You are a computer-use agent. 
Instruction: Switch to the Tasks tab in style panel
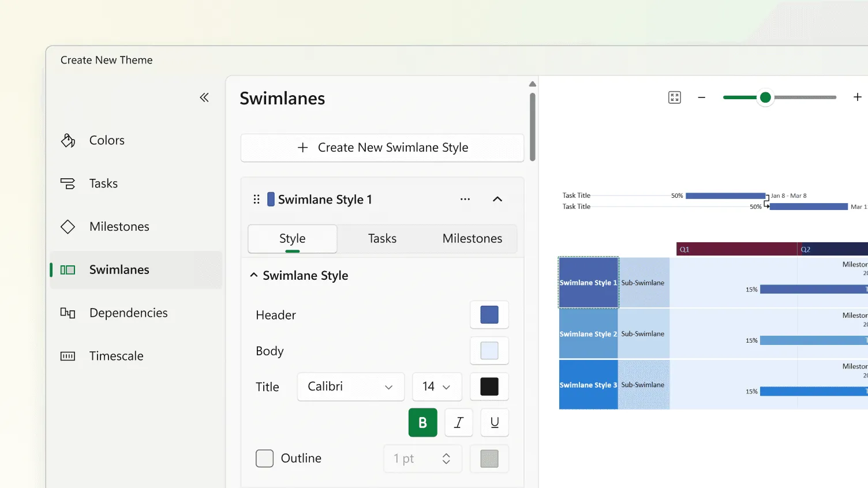pyautogui.click(x=382, y=239)
